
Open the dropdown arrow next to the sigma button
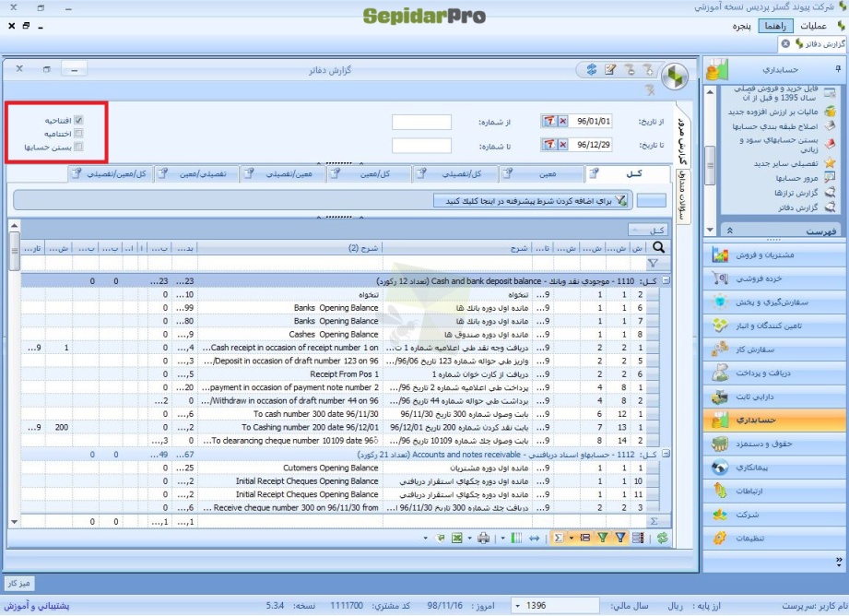571,538
